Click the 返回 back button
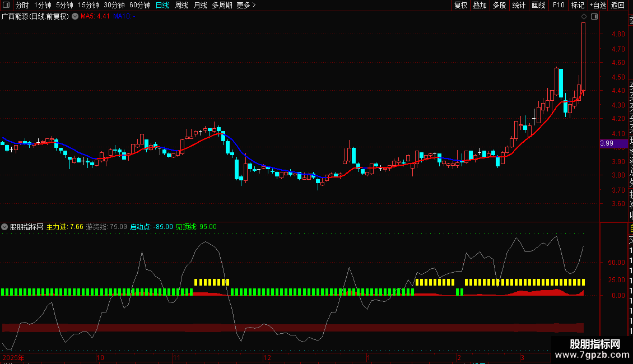Viewport: 633px width, 364px height. point(618,5)
